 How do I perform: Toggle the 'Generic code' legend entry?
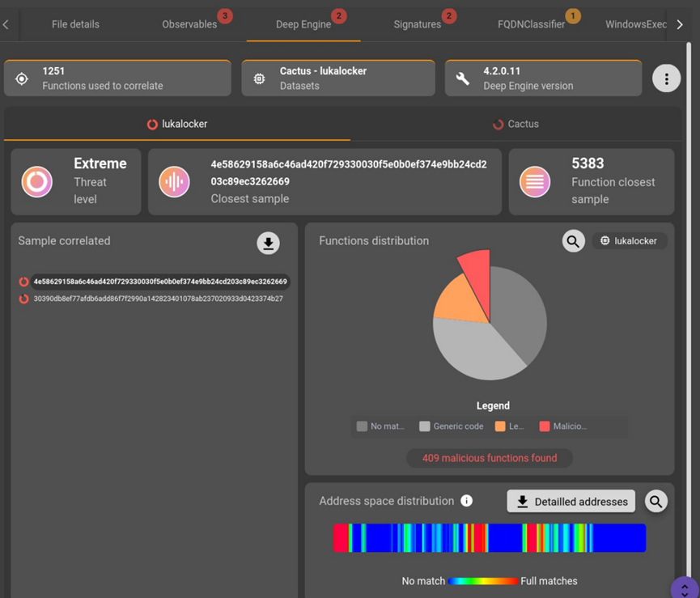(451, 426)
